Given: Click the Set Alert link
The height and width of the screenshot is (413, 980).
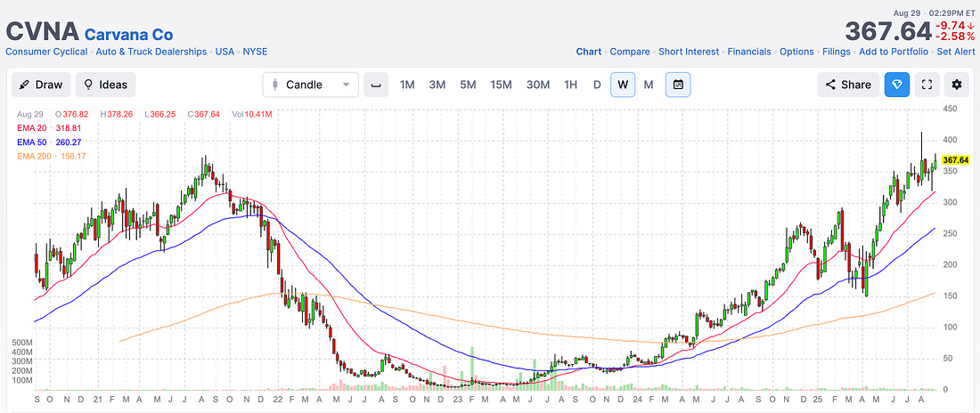Looking at the screenshot, I should pyautogui.click(x=956, y=52).
